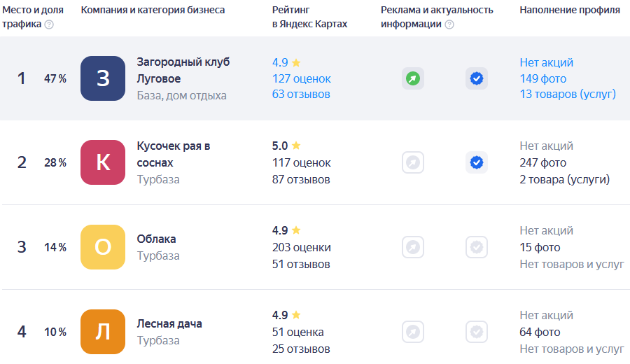
Task: Click the grey verified badge for Облака
Action: point(477,247)
